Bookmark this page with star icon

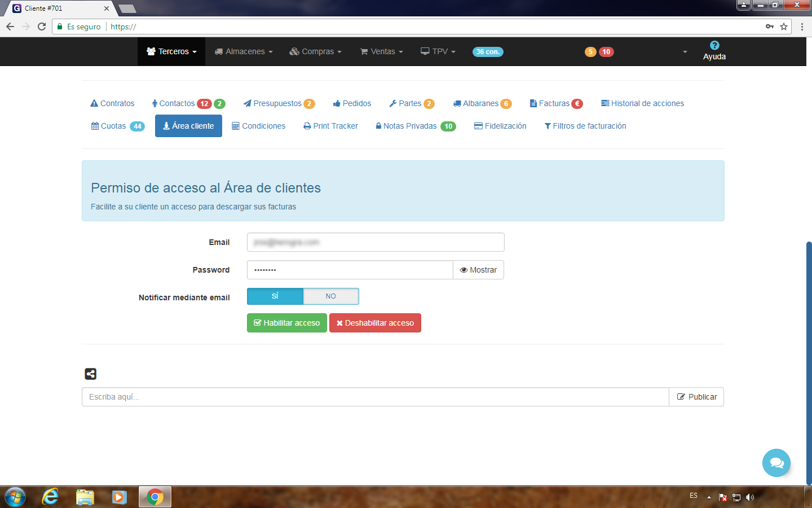point(784,27)
